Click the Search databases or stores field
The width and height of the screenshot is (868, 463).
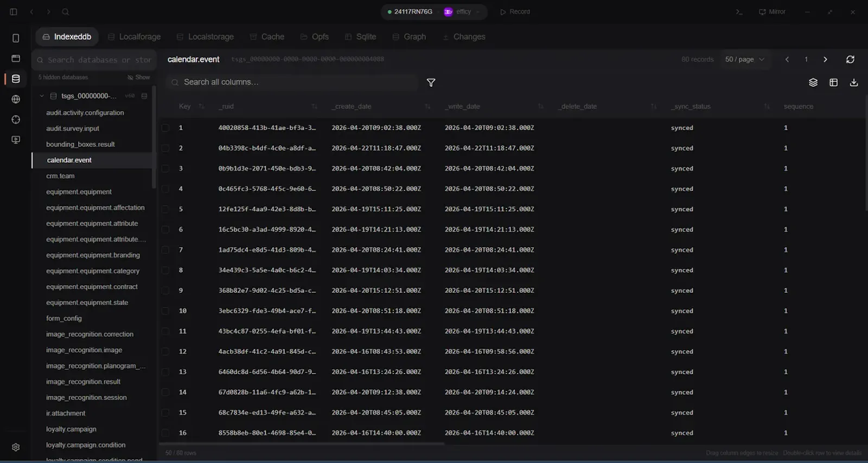click(94, 60)
